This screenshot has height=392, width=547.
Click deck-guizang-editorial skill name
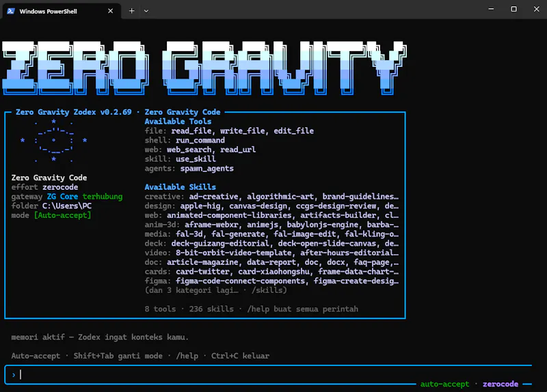coord(220,244)
